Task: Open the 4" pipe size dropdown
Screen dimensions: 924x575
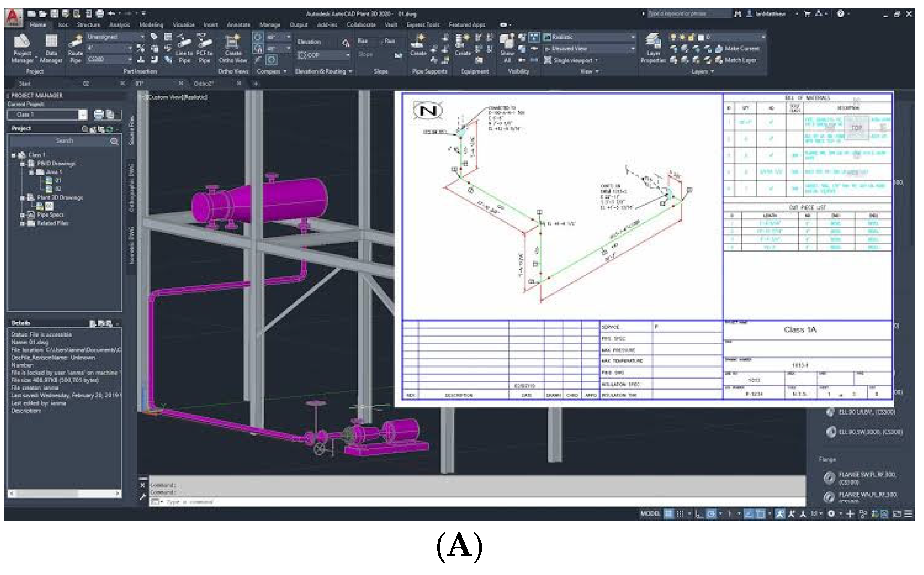Action: point(110,48)
